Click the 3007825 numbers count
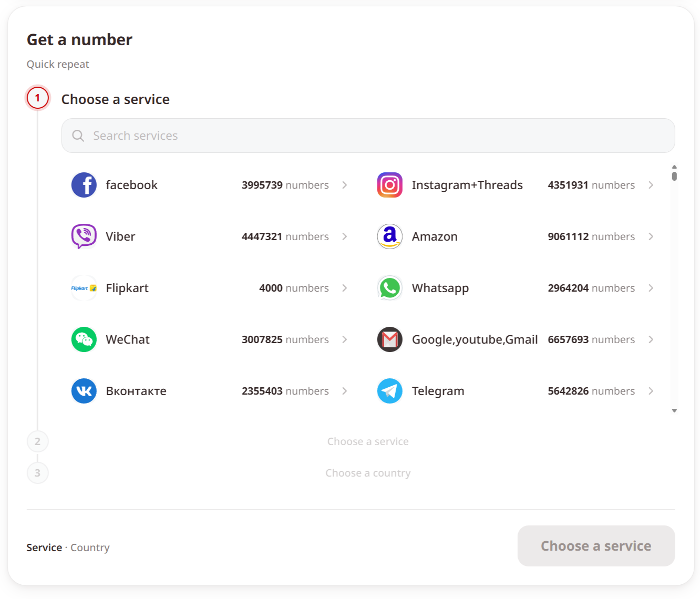Screen dimensions: 700x599 (285, 339)
